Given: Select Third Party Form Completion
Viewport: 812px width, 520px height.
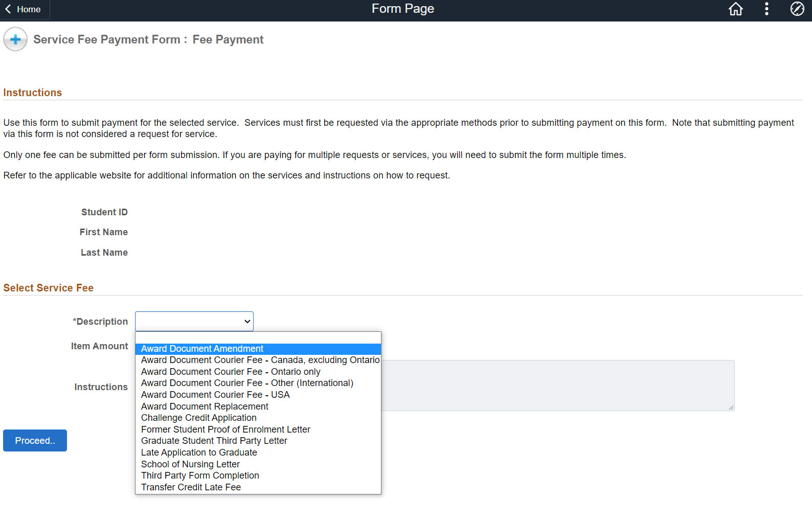Looking at the screenshot, I should (200, 476).
